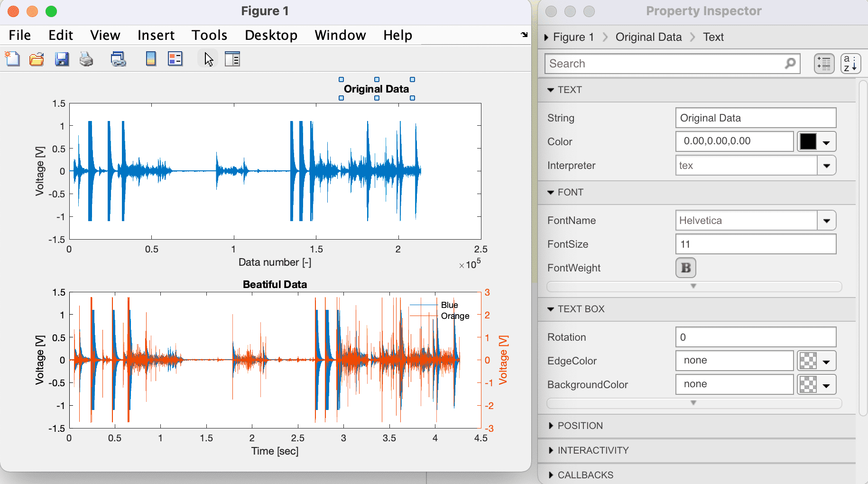Click Text in the breadcrumb
Viewport: 868px width, 484px height.
[713, 37]
